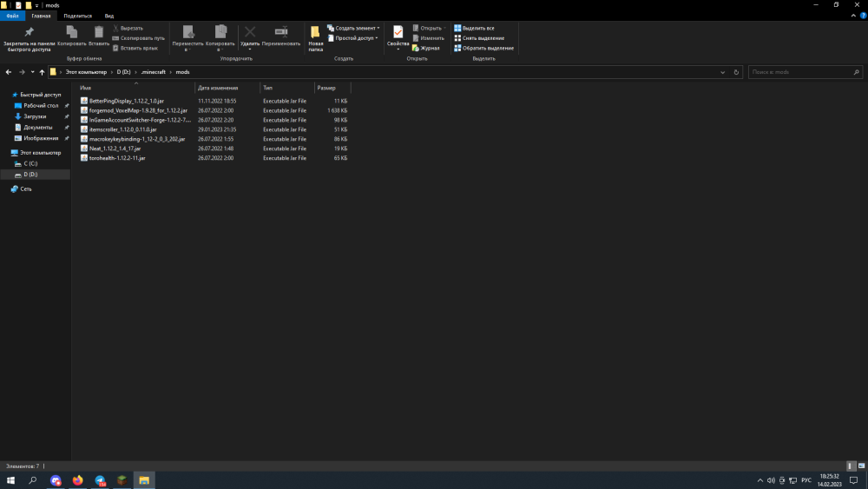Click Invert selection (Обратить выделение)
This screenshot has height=489, width=868.
click(483, 48)
